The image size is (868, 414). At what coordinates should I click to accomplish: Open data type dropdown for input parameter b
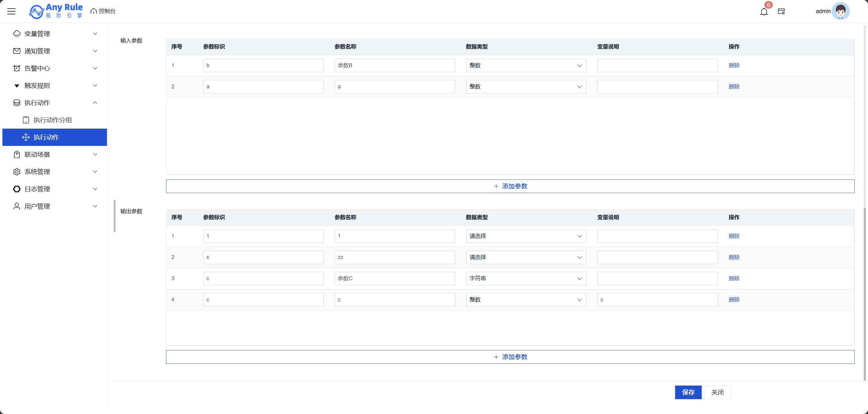(x=526, y=65)
